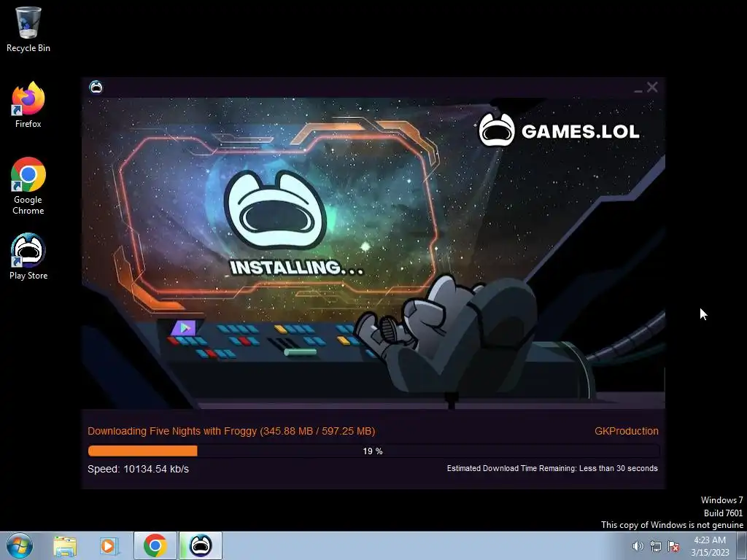Click the purple play icon on control panel
Screen dimensions: 747x560
[185, 327]
